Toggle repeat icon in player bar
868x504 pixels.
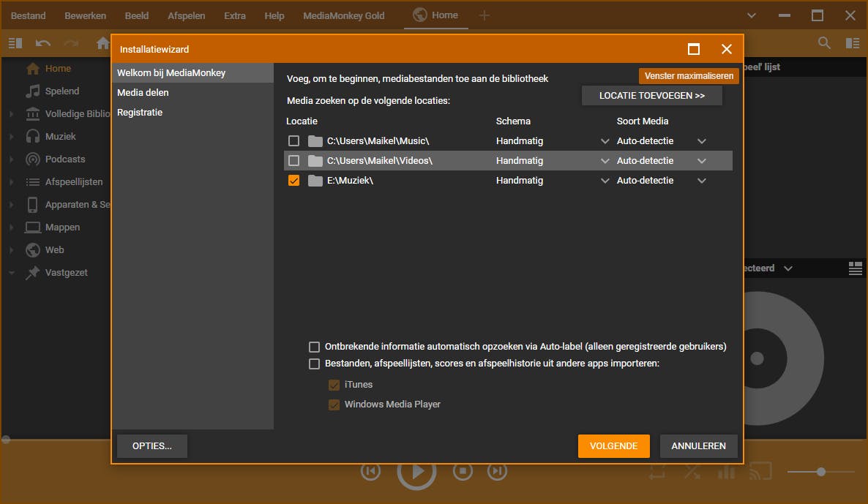click(x=658, y=472)
